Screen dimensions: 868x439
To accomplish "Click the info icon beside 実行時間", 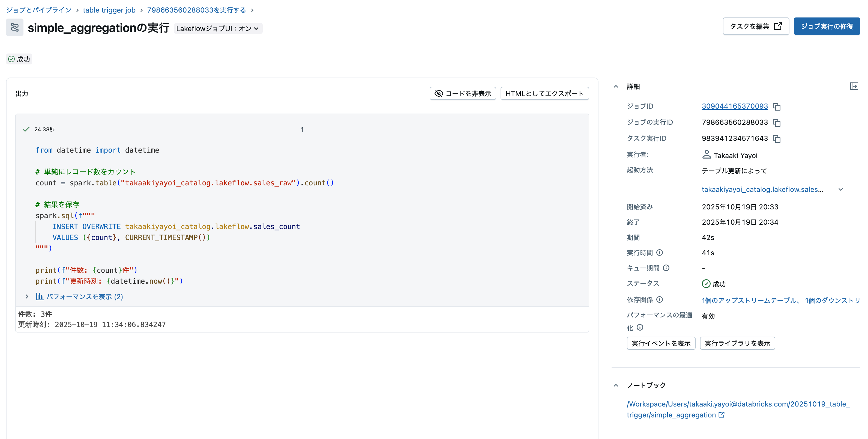I will (660, 252).
